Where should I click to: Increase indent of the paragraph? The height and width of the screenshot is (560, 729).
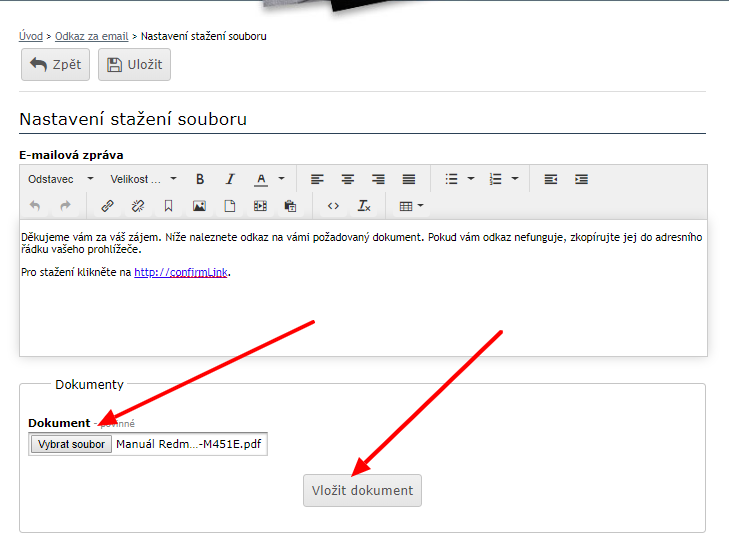pos(581,179)
